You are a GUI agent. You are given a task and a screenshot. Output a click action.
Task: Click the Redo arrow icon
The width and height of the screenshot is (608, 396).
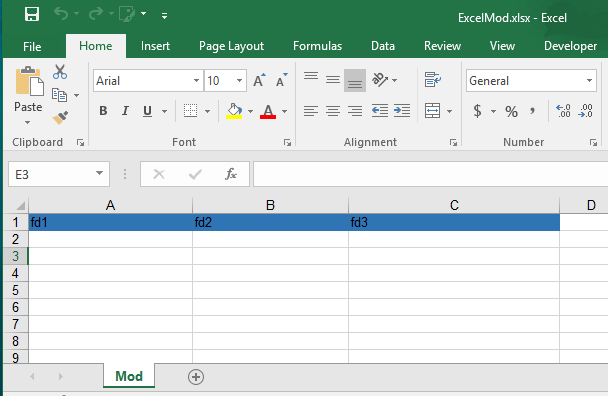coord(95,14)
